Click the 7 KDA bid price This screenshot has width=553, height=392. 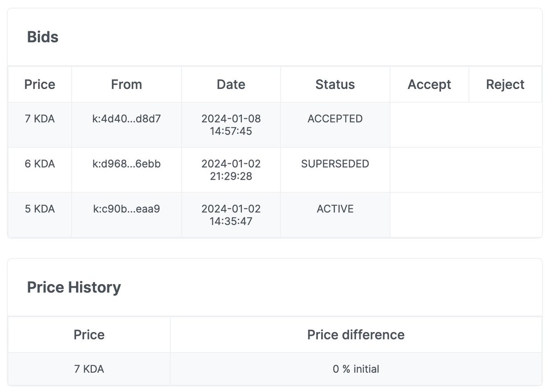pos(40,119)
